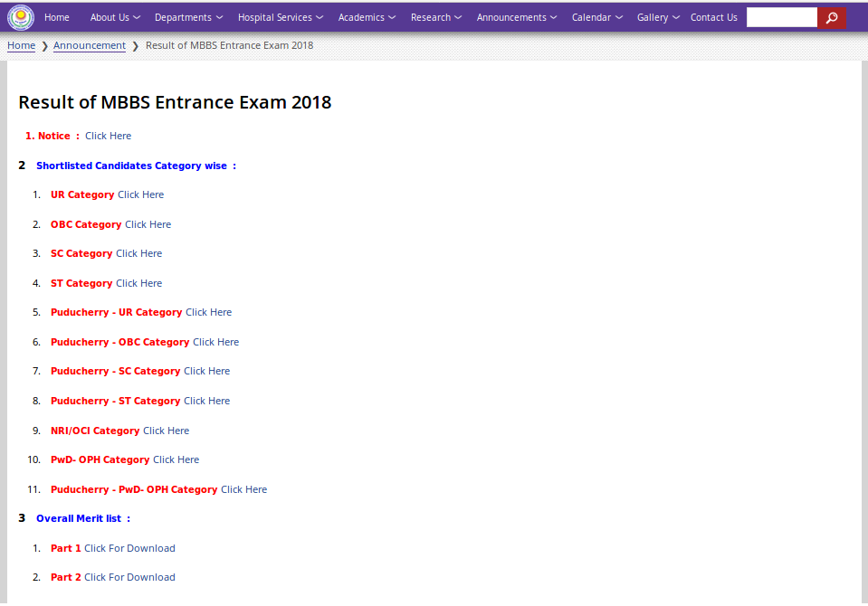
Task: Go to Contact Us page
Action: (713, 18)
